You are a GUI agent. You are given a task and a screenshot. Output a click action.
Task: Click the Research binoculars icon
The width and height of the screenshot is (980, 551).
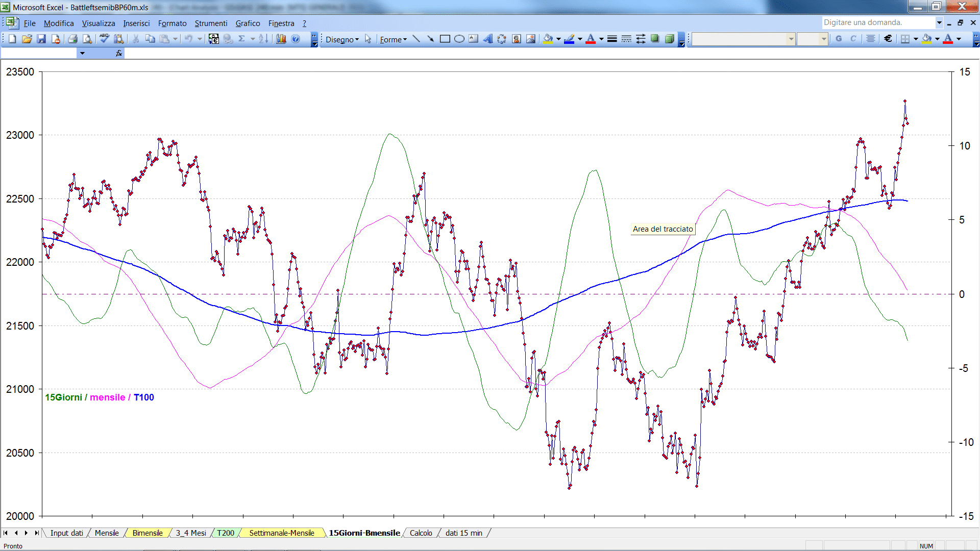tap(119, 39)
